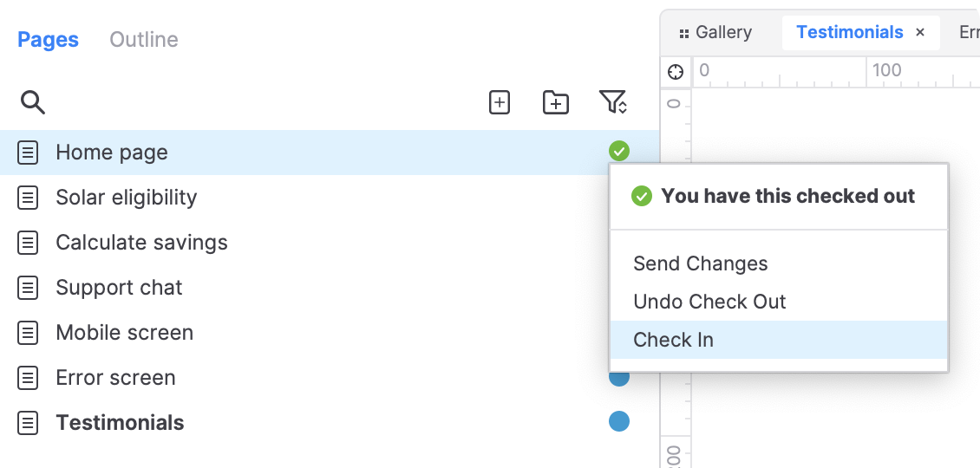Select the Mobile screen page
Image resolution: width=980 pixels, height=468 pixels.
pos(124,333)
